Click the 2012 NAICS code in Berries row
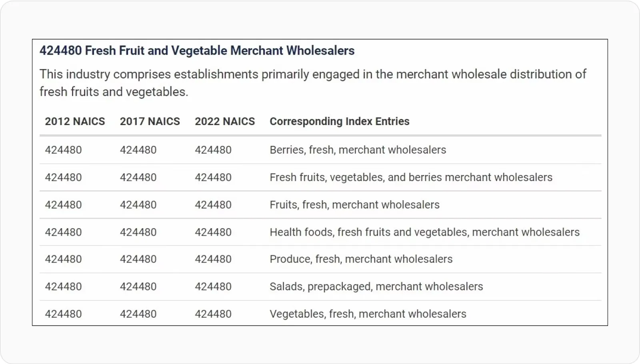The image size is (640, 364). [63, 150]
